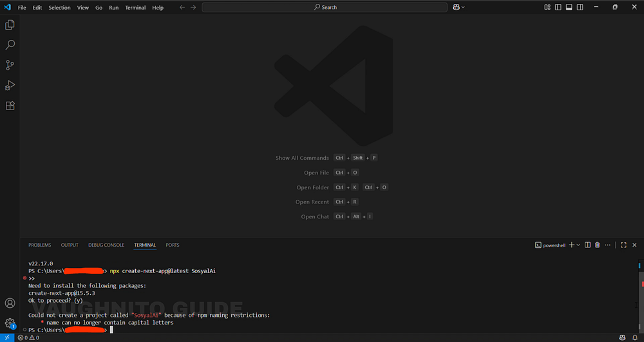The height and width of the screenshot is (342, 644).
Task: Open the launch profile dropdown chevron
Action: [x=578, y=245]
